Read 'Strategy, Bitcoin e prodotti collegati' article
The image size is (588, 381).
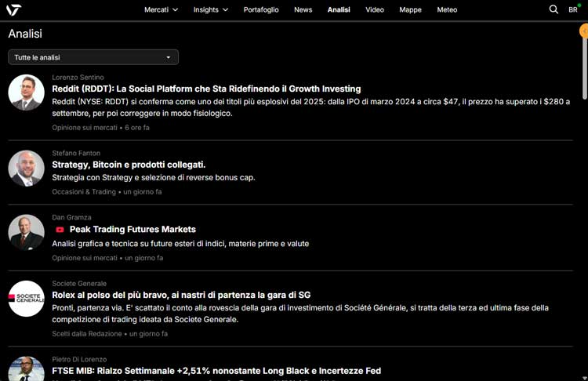pos(129,165)
